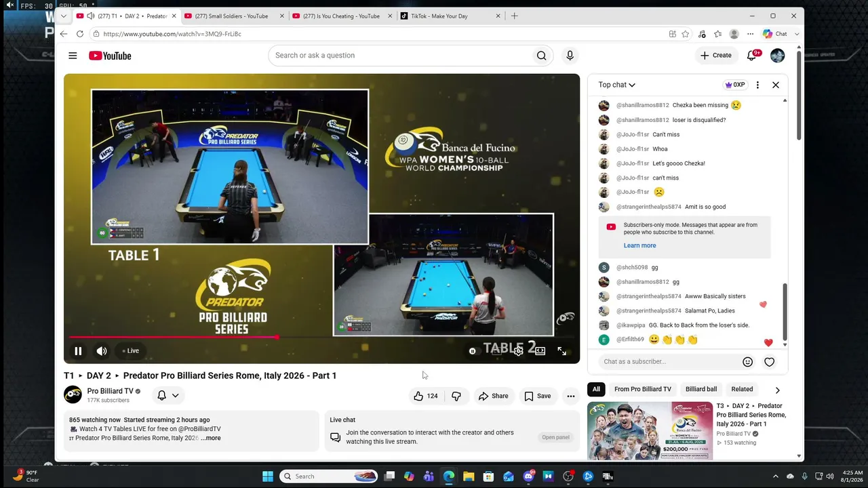Mute the video player volume
Image resolution: width=868 pixels, height=488 pixels.
102,351
